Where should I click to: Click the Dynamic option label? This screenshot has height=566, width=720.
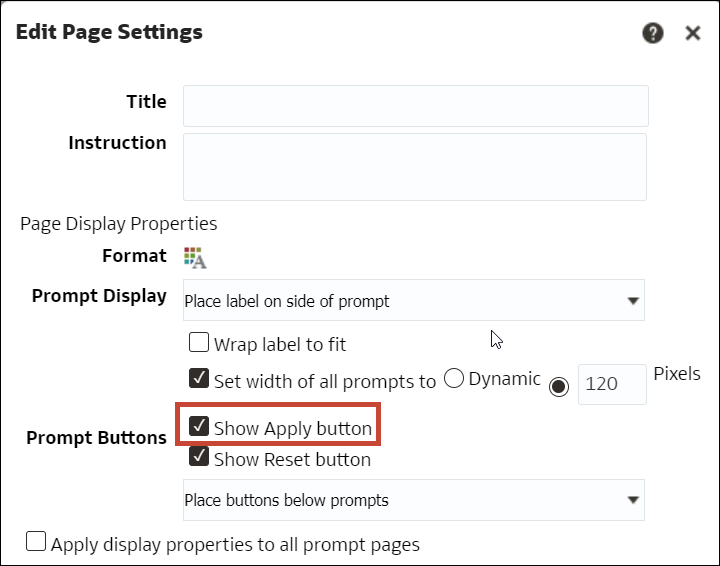pyautogui.click(x=504, y=379)
